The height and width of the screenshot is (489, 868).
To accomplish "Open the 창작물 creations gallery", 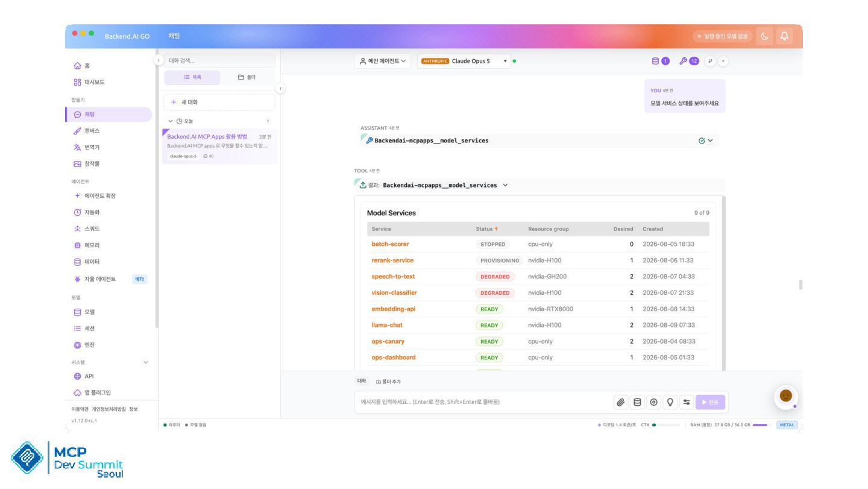I will coord(108,164).
